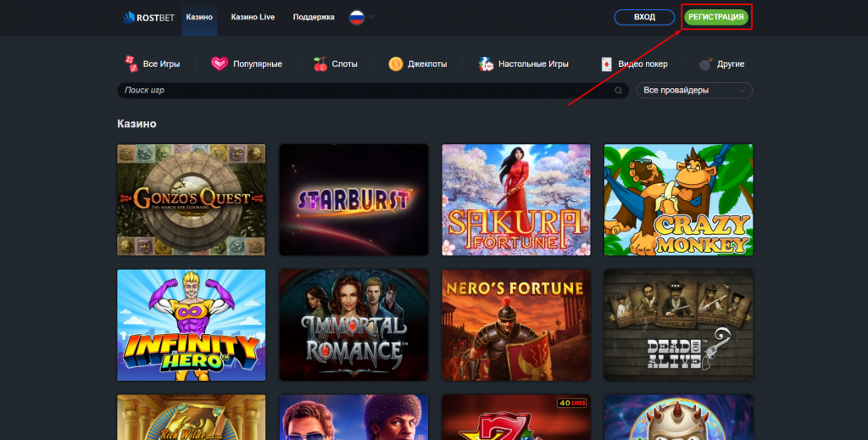Expand the Все провайдеры dropdown
868x440 pixels.
pyautogui.click(x=693, y=90)
